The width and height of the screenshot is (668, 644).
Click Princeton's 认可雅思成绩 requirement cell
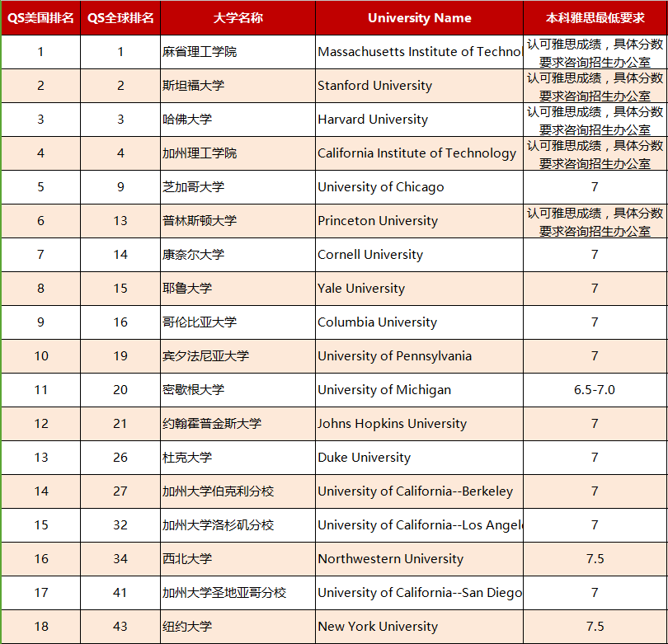point(595,221)
